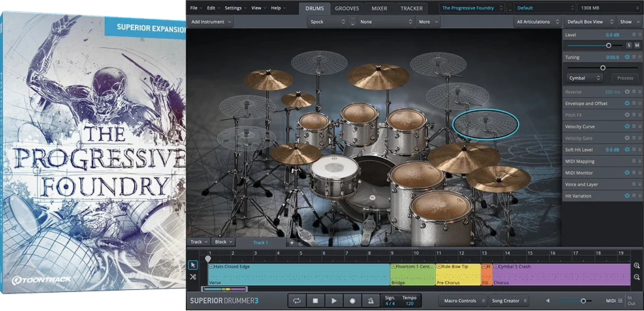Select the Track 1 tab
This screenshot has height=311, width=644.
(x=261, y=242)
